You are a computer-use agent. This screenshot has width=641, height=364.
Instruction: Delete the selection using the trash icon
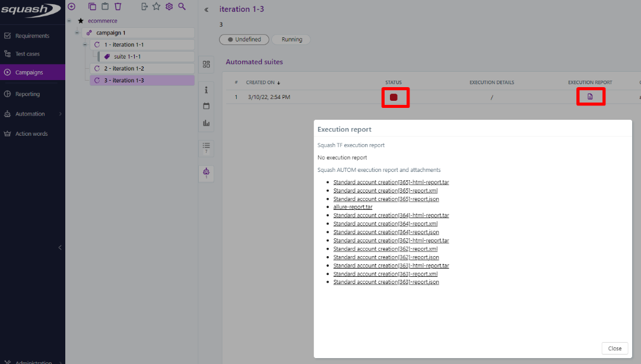(x=118, y=7)
